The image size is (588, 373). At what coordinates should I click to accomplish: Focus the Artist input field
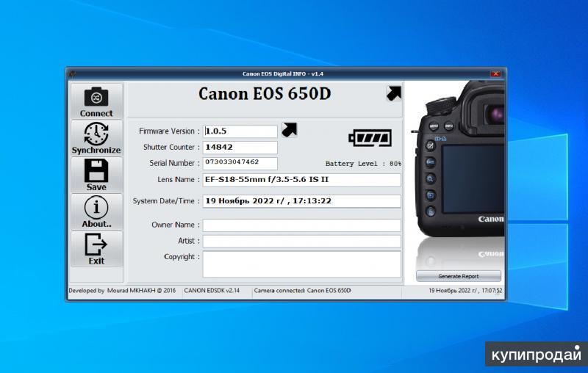[302, 241]
